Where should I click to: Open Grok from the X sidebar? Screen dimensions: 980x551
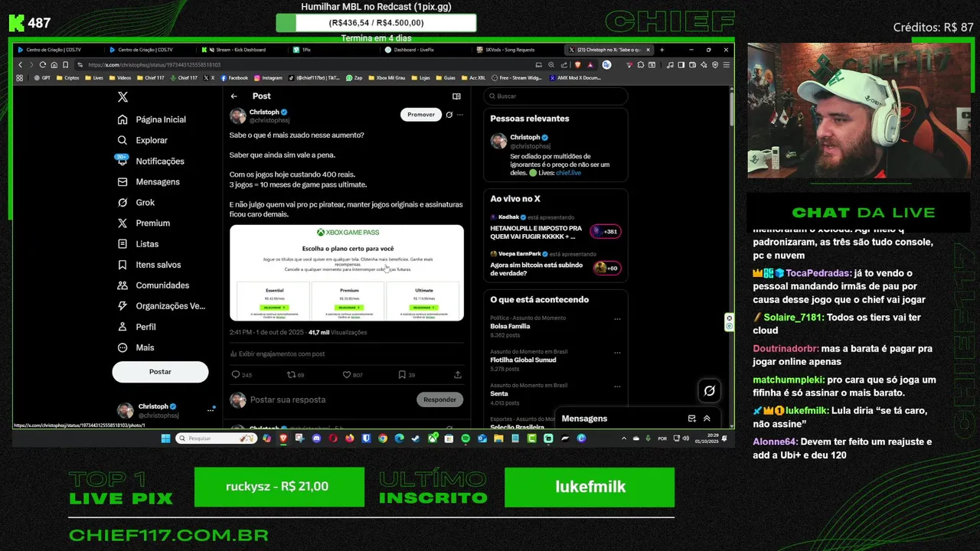pos(136,202)
